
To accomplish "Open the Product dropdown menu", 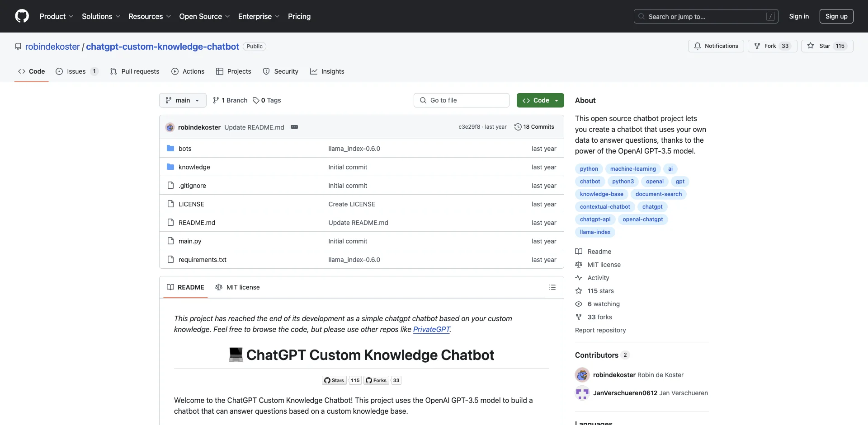I will click(57, 16).
